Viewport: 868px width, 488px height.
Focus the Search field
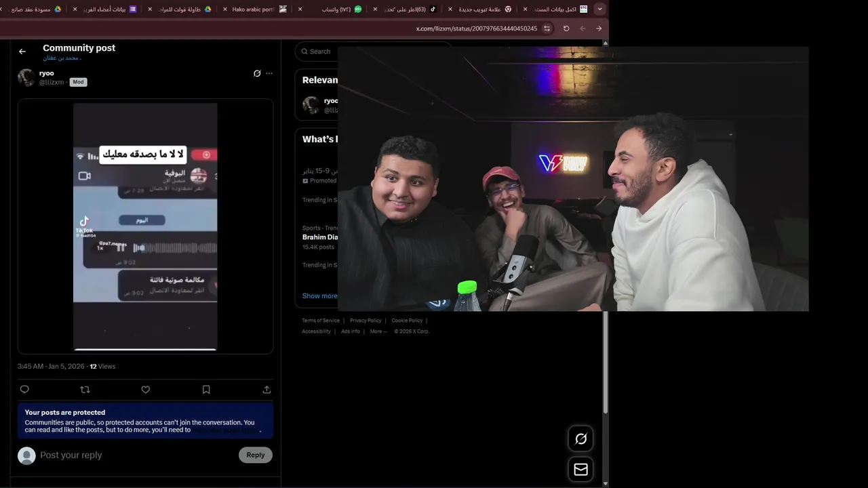point(373,52)
